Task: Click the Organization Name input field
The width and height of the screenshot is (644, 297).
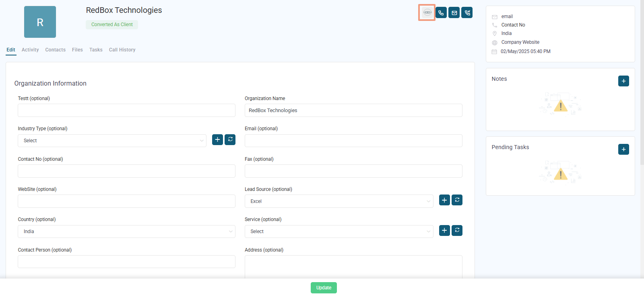Action: [x=353, y=111]
